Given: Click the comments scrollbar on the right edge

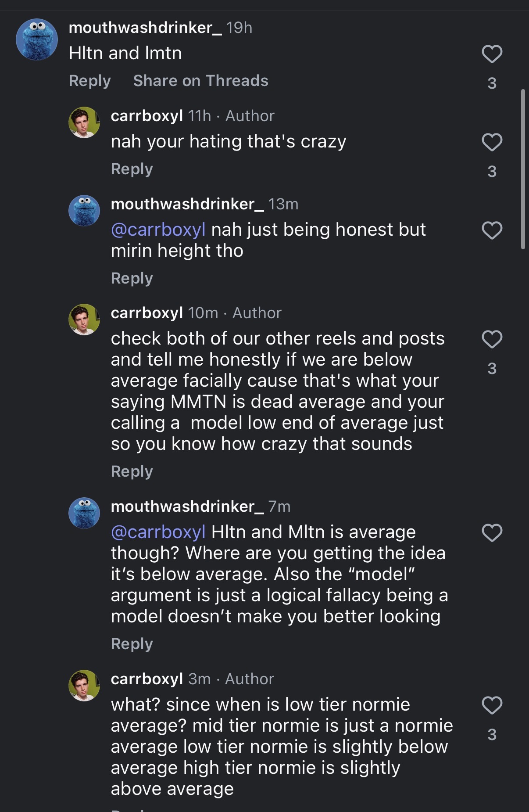Looking at the screenshot, I should pos(522,169).
